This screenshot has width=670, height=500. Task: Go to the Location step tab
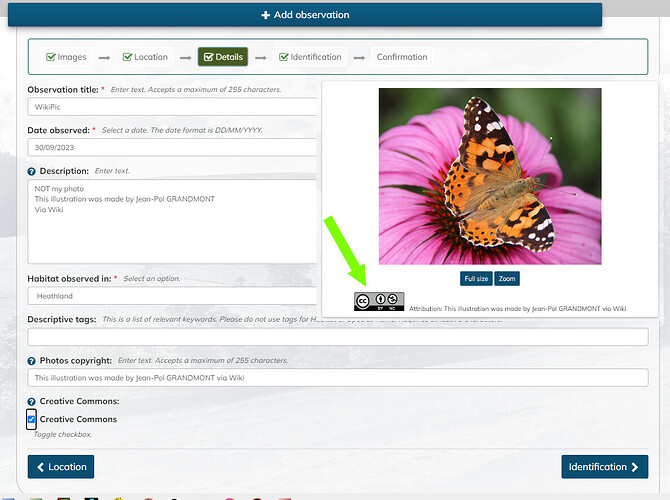click(x=145, y=57)
